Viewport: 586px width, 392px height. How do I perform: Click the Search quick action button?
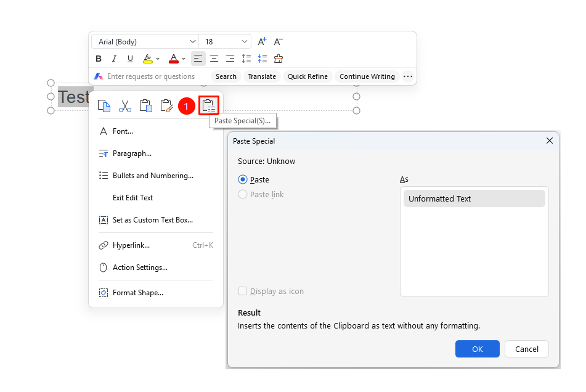(x=226, y=76)
